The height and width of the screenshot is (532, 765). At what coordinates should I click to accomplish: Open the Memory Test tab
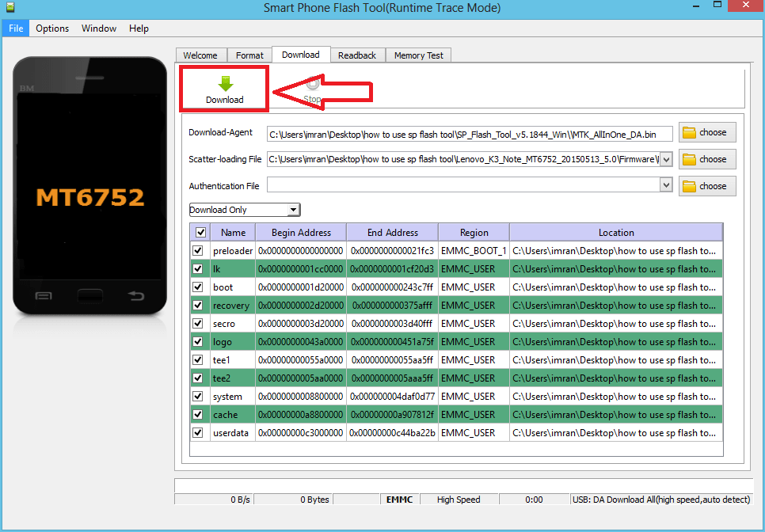pyautogui.click(x=419, y=55)
